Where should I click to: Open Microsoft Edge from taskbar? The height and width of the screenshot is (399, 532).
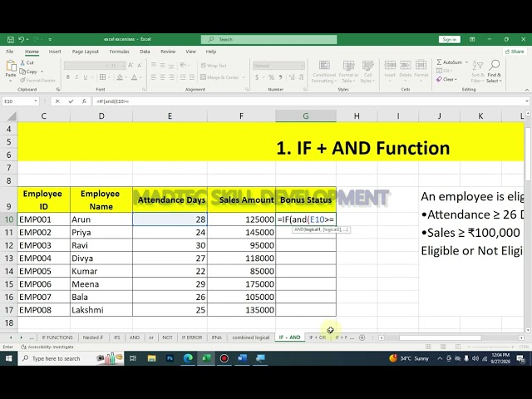(188, 358)
